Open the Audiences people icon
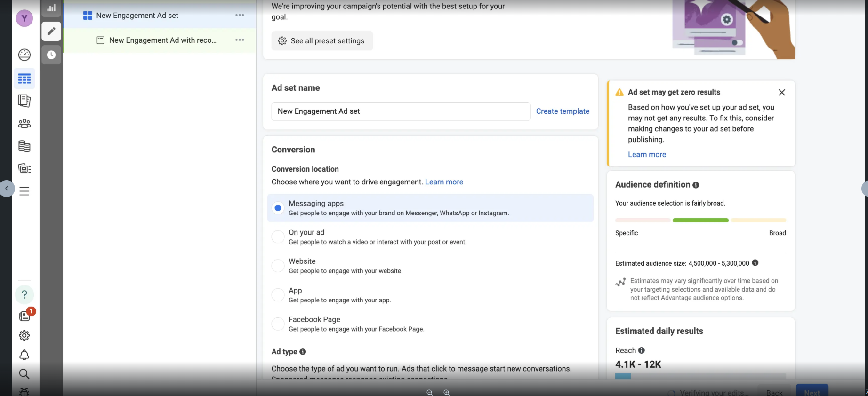 coord(24,124)
